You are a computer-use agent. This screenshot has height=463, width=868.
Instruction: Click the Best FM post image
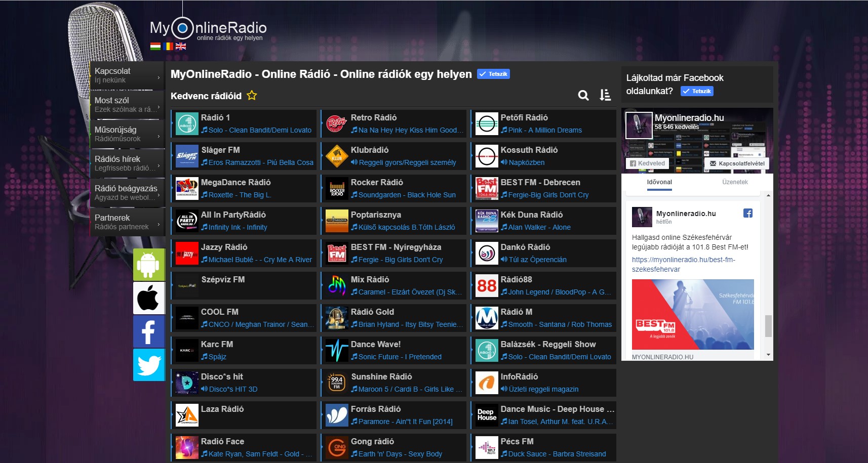coord(693,314)
